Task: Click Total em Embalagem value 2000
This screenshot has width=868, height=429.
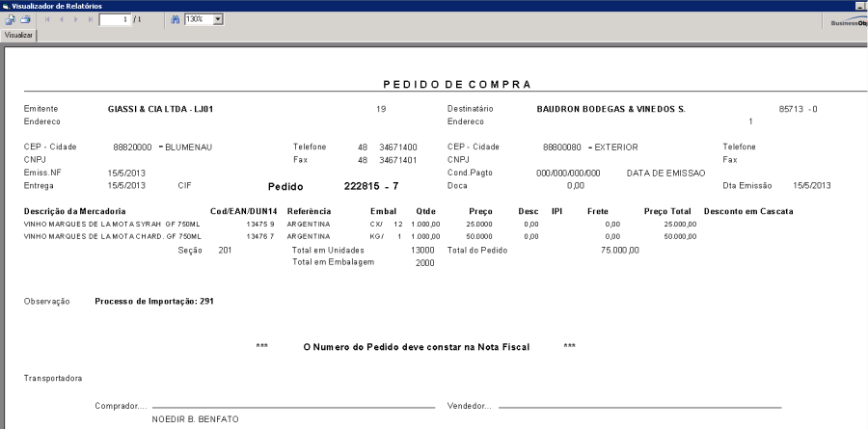Action: coord(425,263)
